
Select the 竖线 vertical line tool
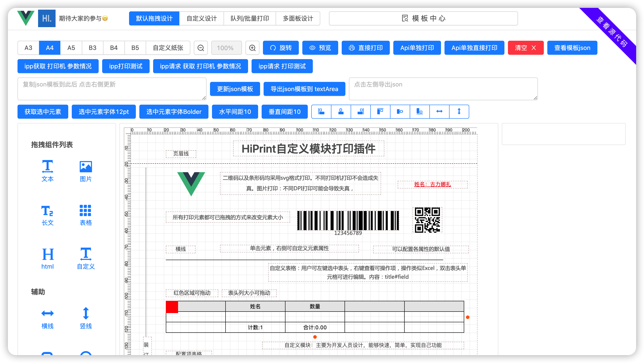[86, 318]
